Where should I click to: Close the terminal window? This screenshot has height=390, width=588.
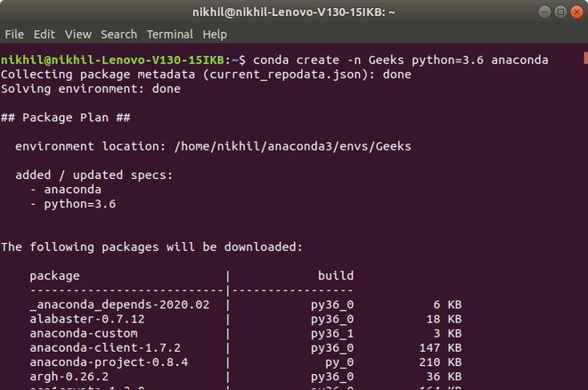tap(576, 12)
